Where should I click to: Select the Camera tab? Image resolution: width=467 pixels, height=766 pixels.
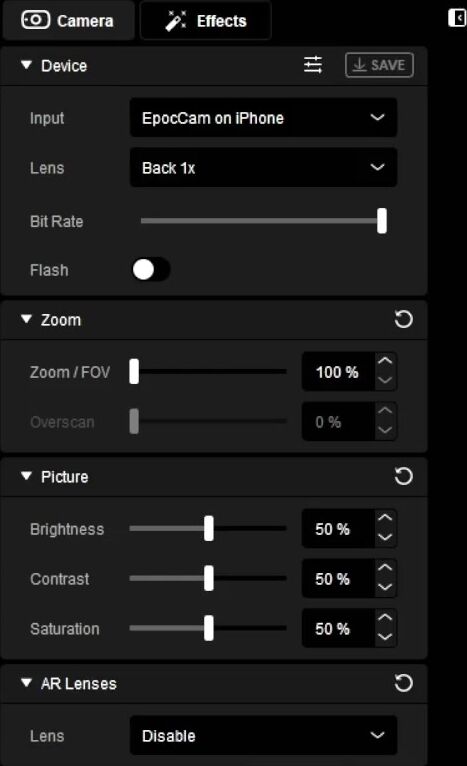tap(68, 21)
